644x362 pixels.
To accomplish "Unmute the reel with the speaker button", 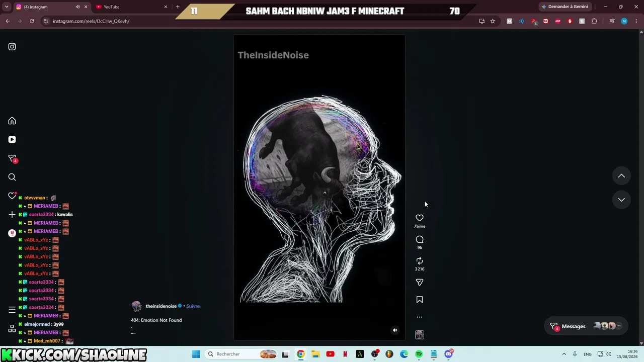I will pyautogui.click(x=395, y=330).
